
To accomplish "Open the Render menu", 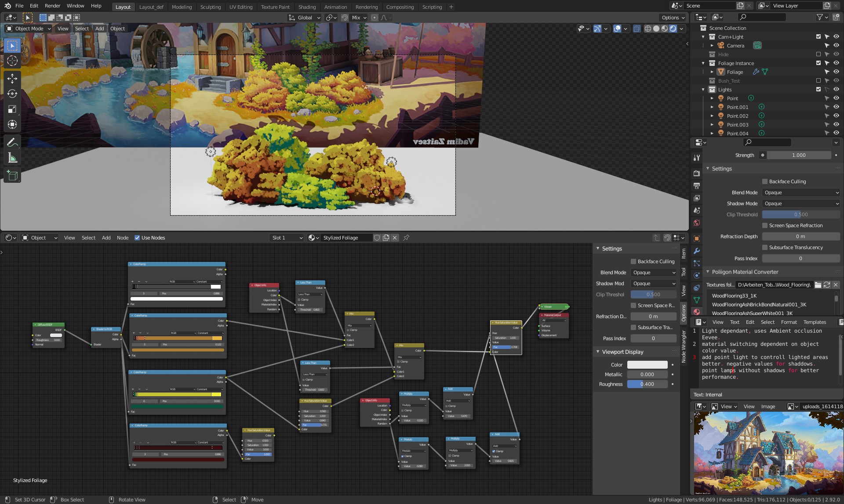I will (52, 6).
